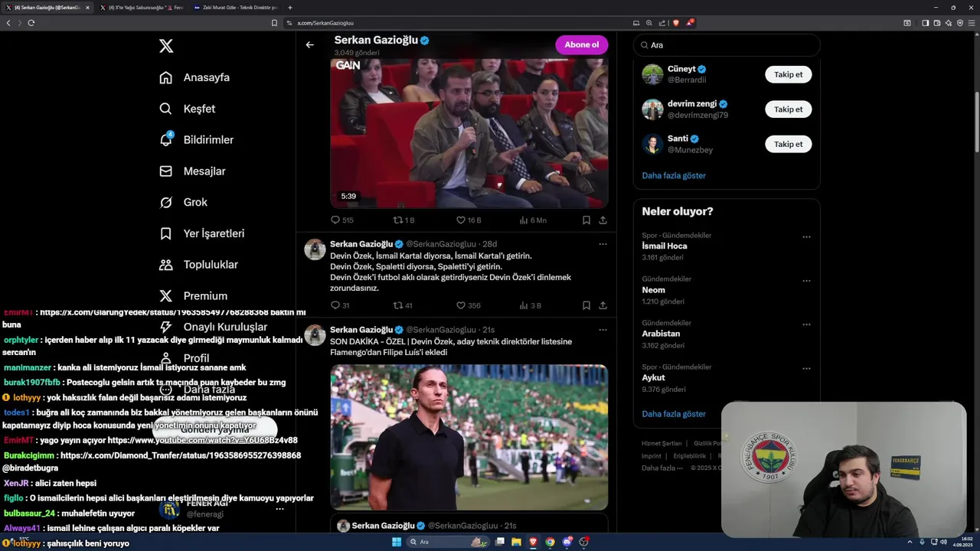
Task: Open Serkan Gazioğlu avatar on 28d tweet
Action: 315,249
